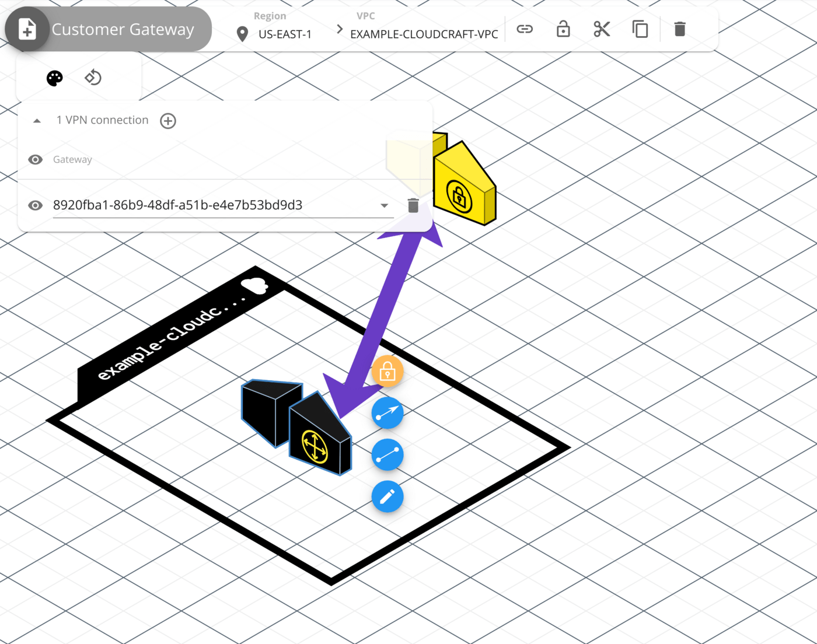
Task: Click the blue pencil edit button
Action: pyautogui.click(x=387, y=497)
